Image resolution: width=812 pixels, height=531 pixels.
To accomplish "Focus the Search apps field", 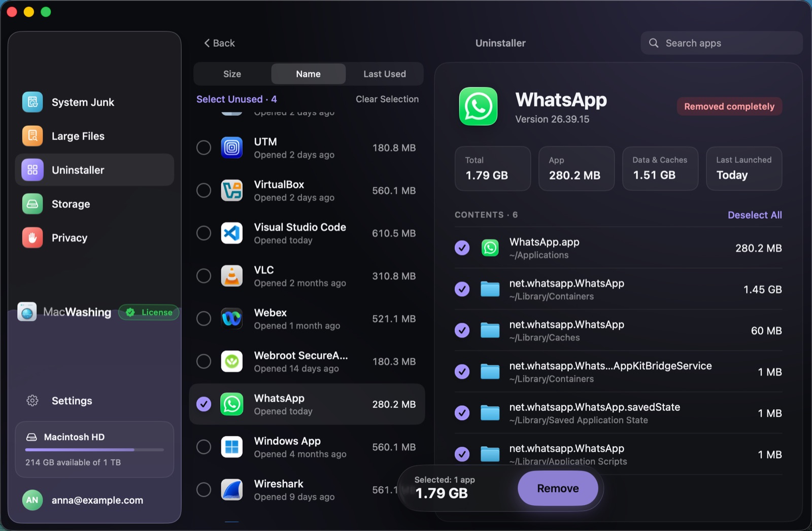I will click(721, 43).
